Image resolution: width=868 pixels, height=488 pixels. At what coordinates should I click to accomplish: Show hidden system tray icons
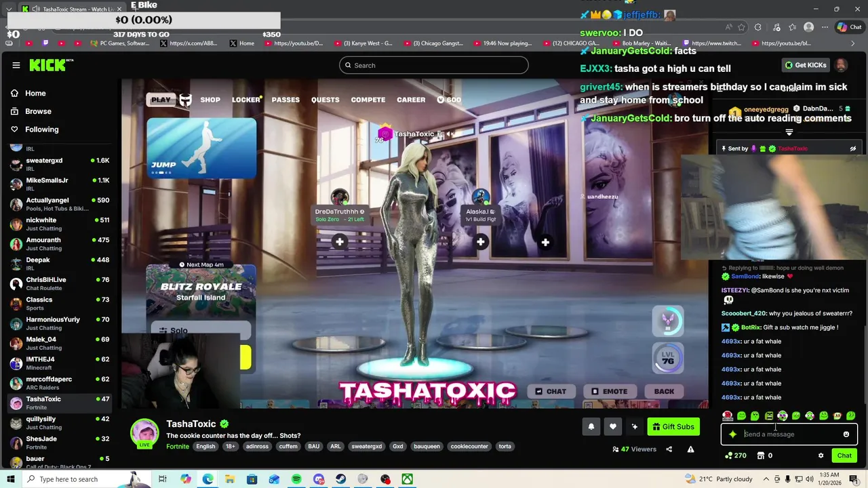click(x=765, y=479)
